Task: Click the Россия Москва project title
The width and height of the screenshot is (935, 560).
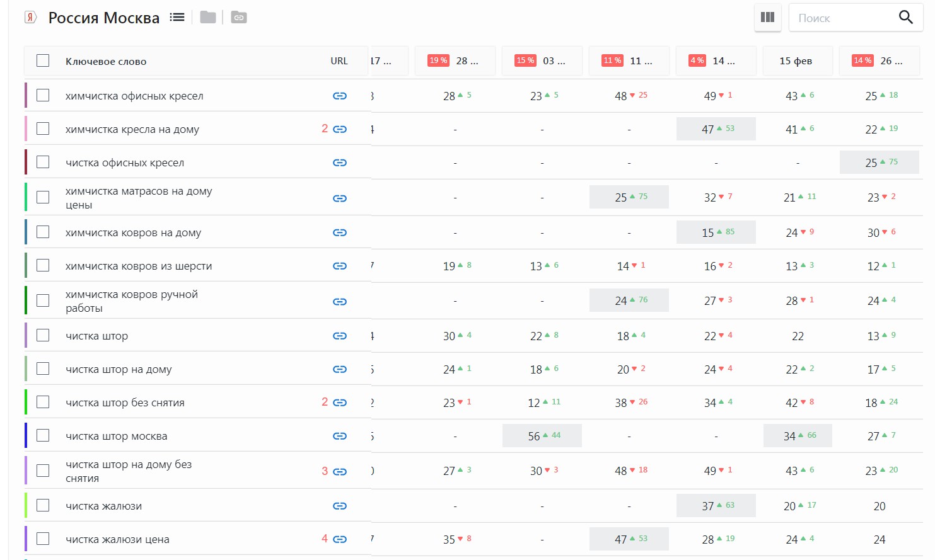Action: 104,18
